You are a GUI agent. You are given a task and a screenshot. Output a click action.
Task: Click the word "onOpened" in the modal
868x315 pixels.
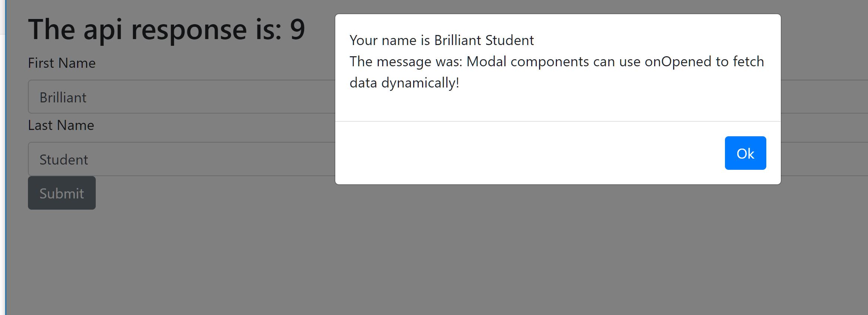678,61
